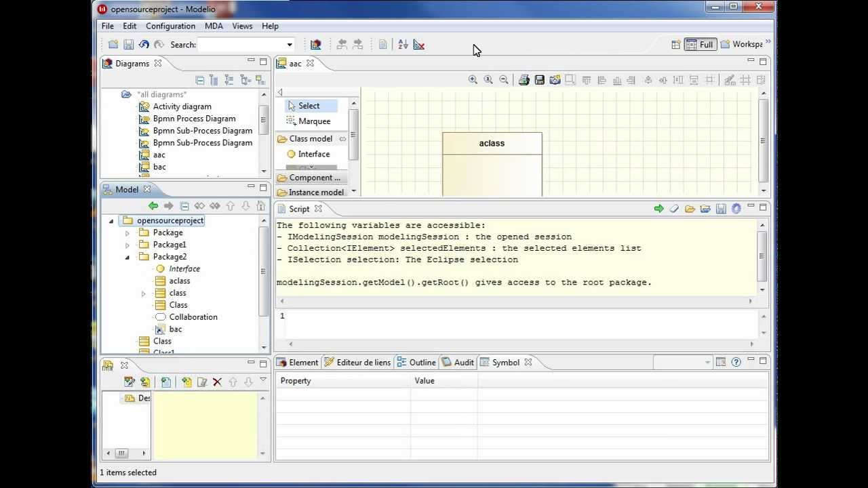Click the Modelio perspective icon in toolbar

tap(315, 45)
